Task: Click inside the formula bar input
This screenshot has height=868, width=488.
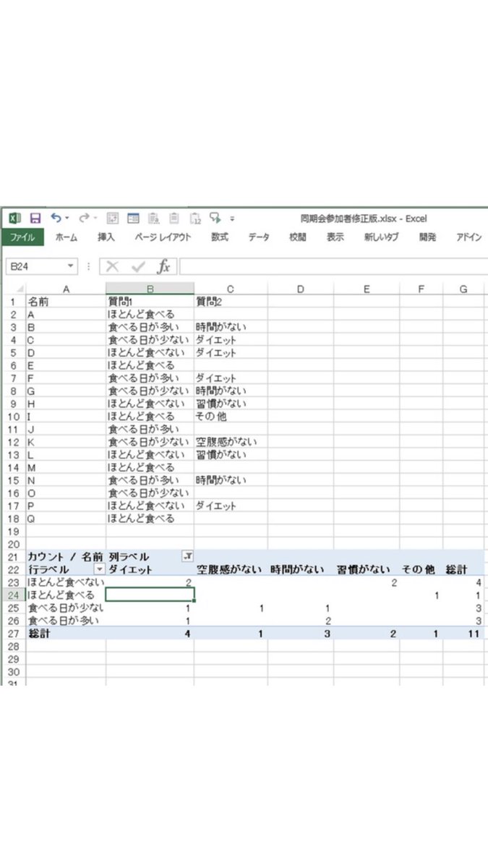Action: (x=332, y=267)
